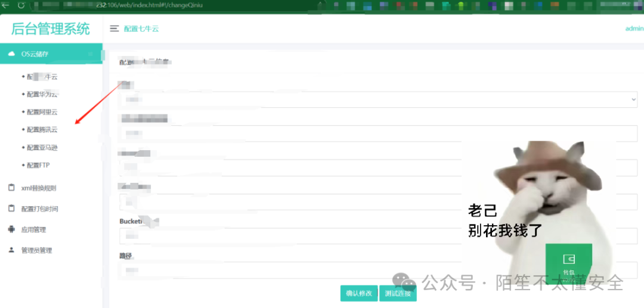This screenshot has width=644, height=308.
Task: Open the 配置阿里云 submenu item
Action: [42, 112]
